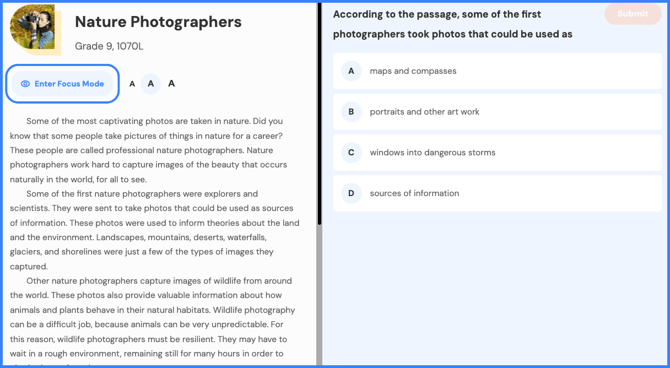Viewport: 670px width, 368px height.
Task: Click the circled letter A option badge
Action: pyautogui.click(x=351, y=71)
